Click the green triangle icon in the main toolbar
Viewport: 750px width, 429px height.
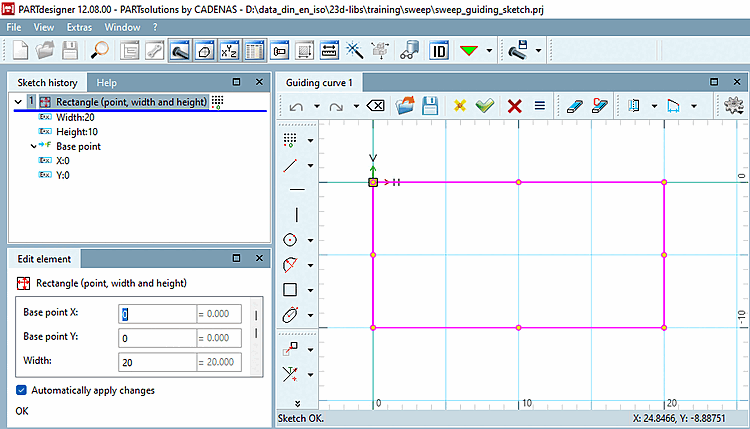coord(469,50)
